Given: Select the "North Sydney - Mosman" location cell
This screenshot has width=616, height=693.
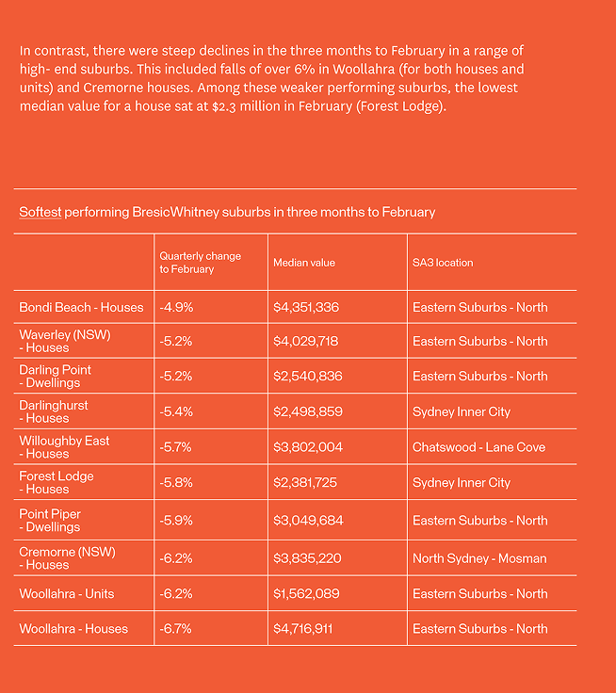Looking at the screenshot, I should click(x=478, y=558).
